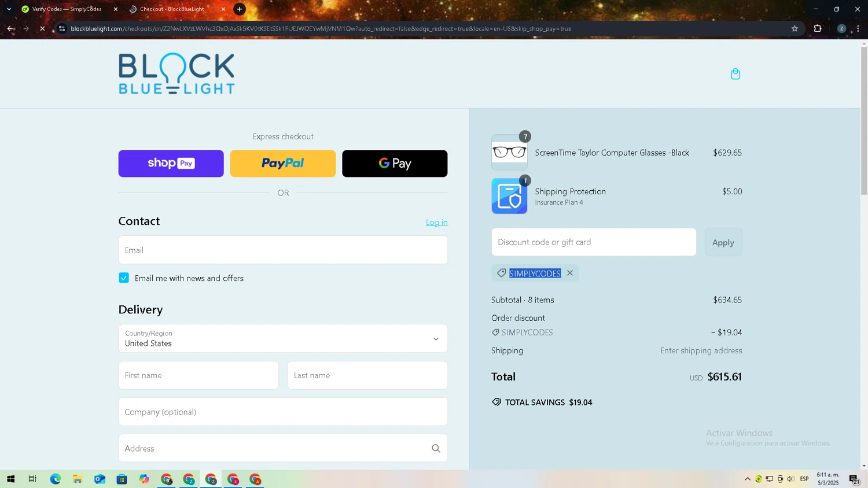Click the TOTAL SAVINGS $19.04 text
868x488 pixels.
pos(549,402)
